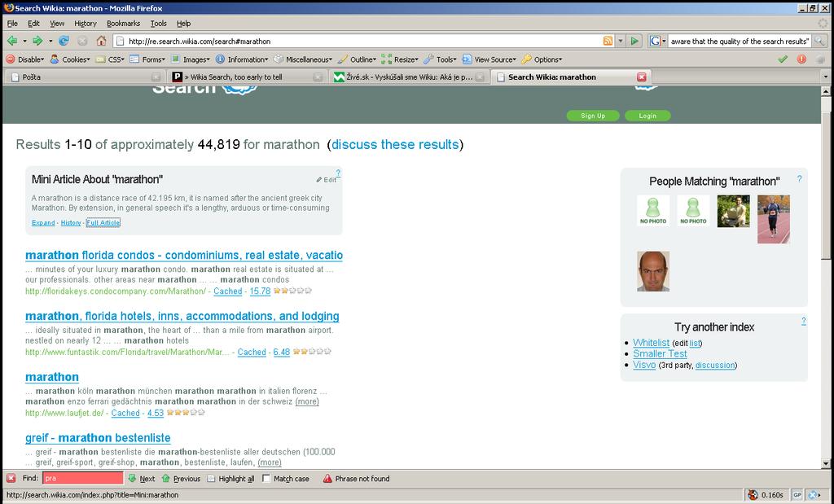Click the green Sign Up button
This screenshot has height=504, width=834.
click(x=593, y=116)
